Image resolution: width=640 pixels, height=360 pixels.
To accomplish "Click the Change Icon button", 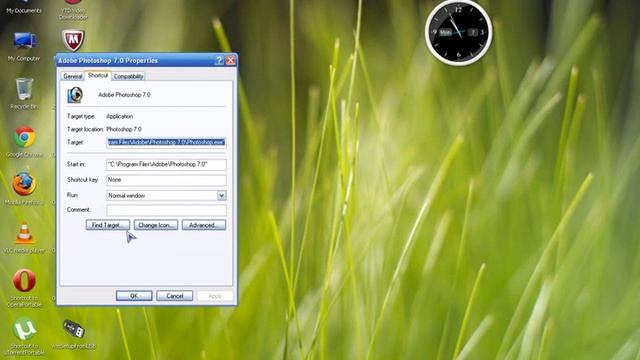I will (x=156, y=225).
